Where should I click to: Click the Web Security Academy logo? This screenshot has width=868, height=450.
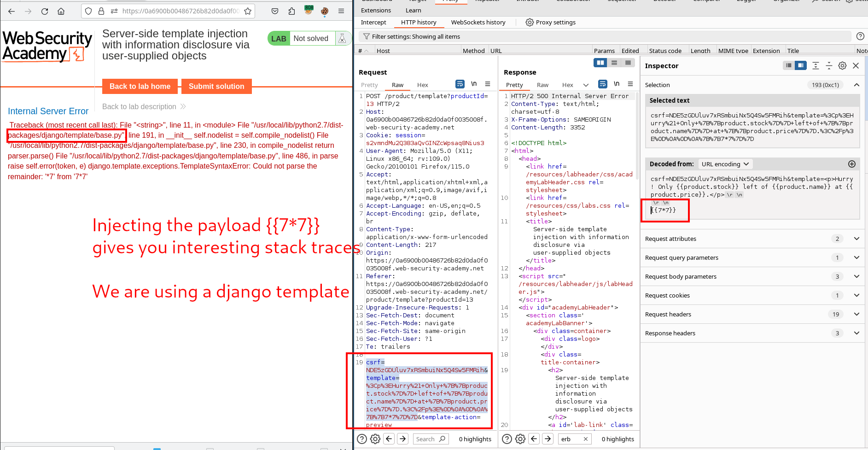47,46
